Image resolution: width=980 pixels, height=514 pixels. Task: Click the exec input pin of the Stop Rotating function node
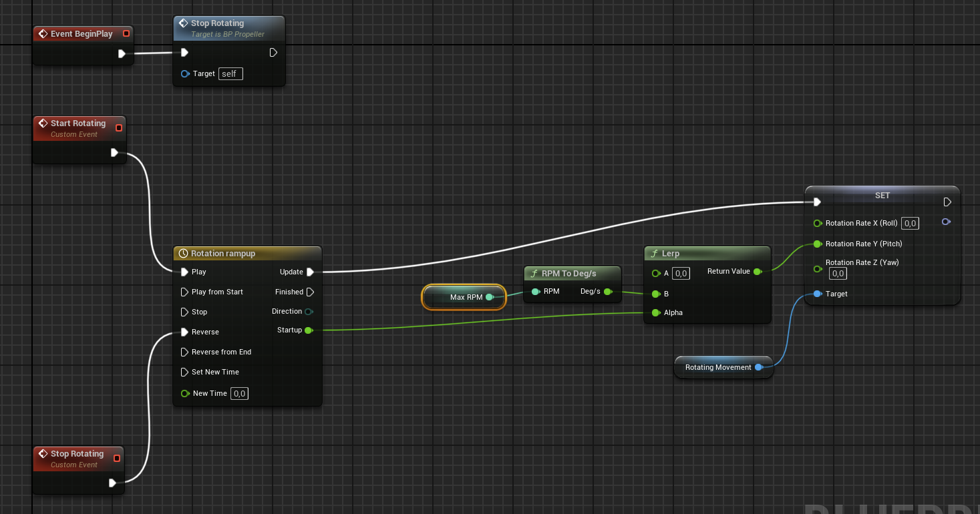tap(185, 53)
